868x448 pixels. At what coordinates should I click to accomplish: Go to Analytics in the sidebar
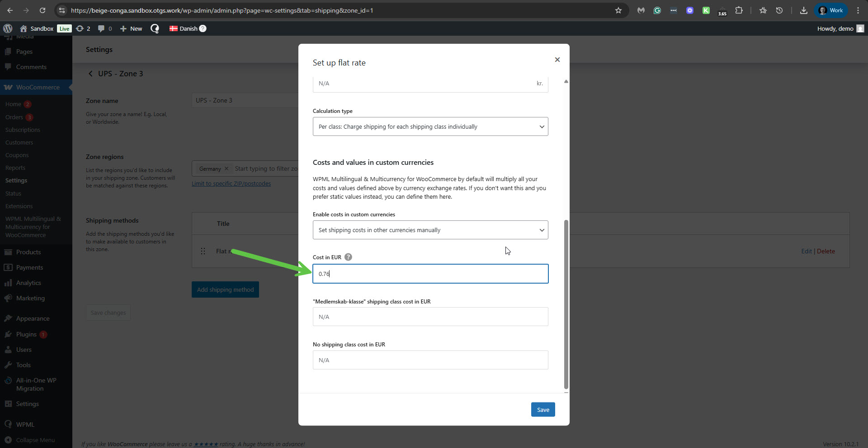28,283
